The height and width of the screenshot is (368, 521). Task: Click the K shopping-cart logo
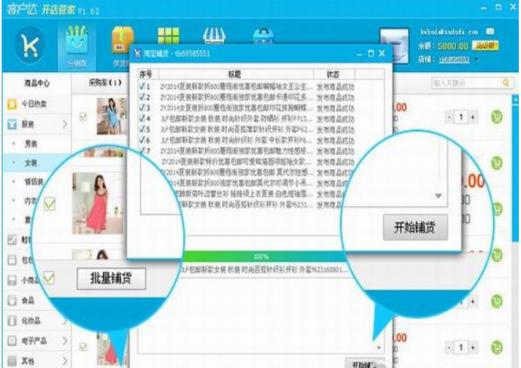(x=30, y=46)
